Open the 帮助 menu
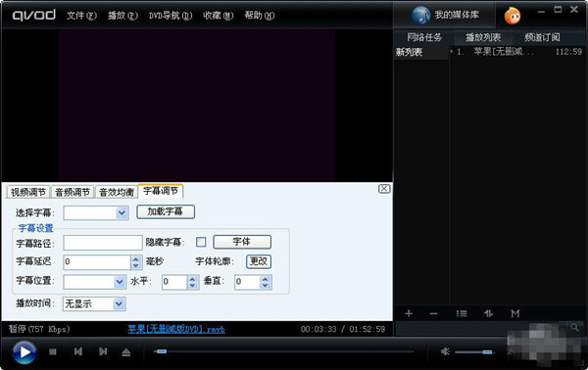 tap(259, 16)
